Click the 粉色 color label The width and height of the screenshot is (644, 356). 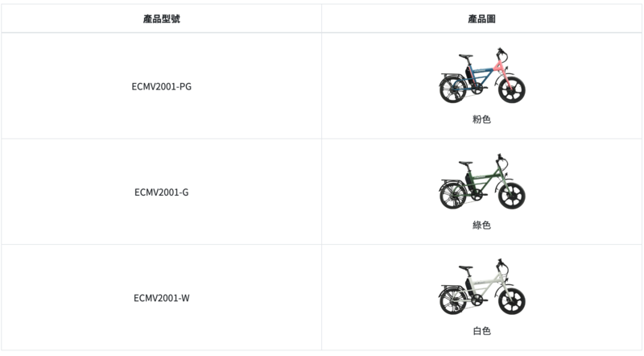(x=481, y=119)
